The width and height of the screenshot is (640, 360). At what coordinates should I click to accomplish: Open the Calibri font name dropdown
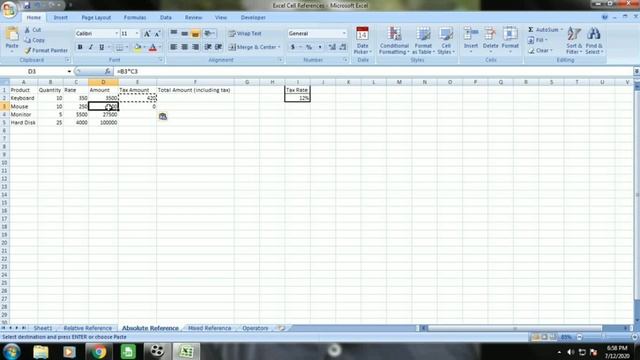pos(116,33)
